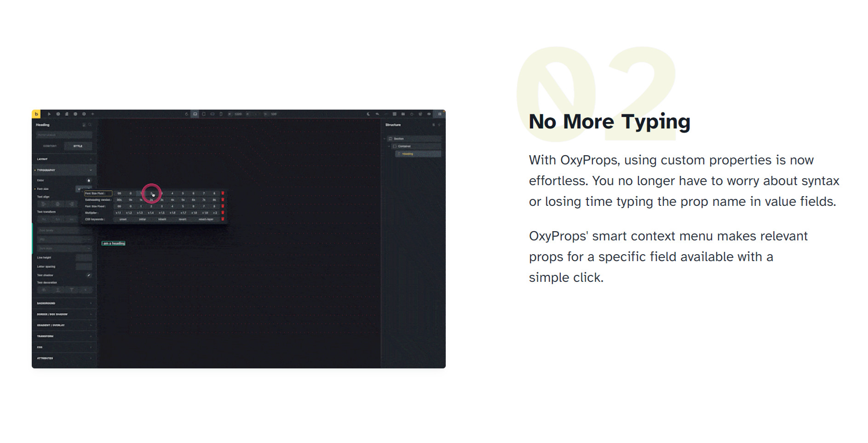The width and height of the screenshot is (868, 443).
Task: Click the reload canvas icon
Action: coord(186,114)
